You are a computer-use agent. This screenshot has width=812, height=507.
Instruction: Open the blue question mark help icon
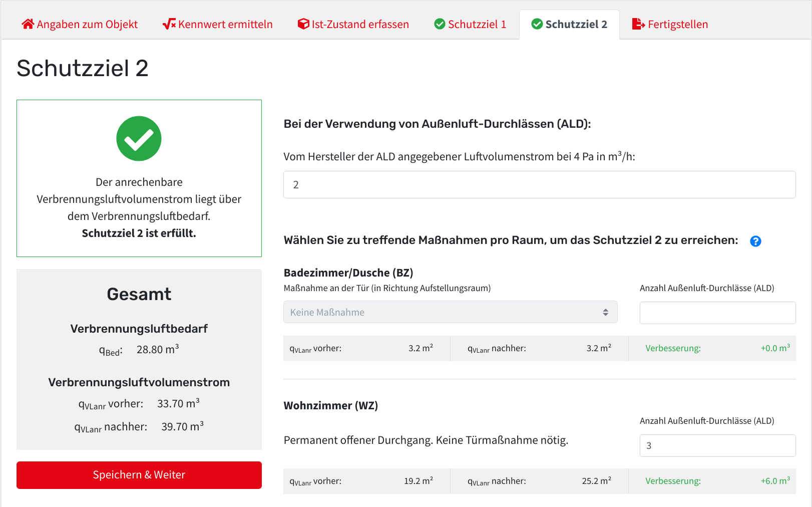pyautogui.click(x=755, y=241)
